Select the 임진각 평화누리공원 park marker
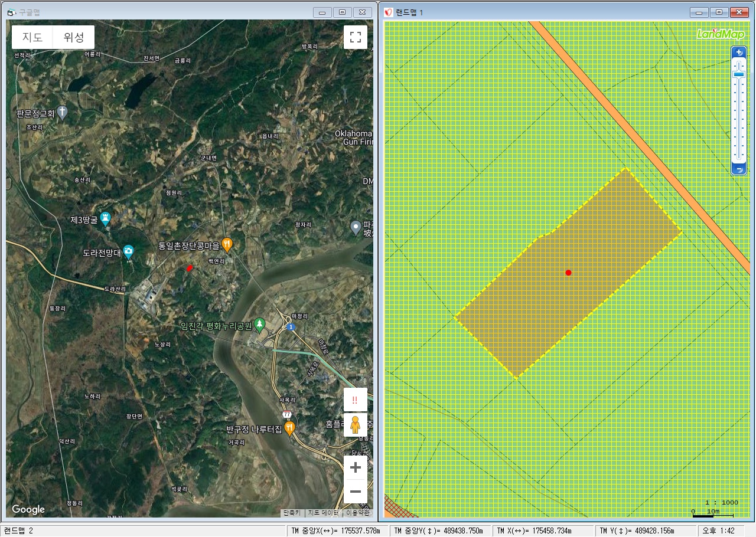Screen dimensions: 756x537 (x=259, y=325)
